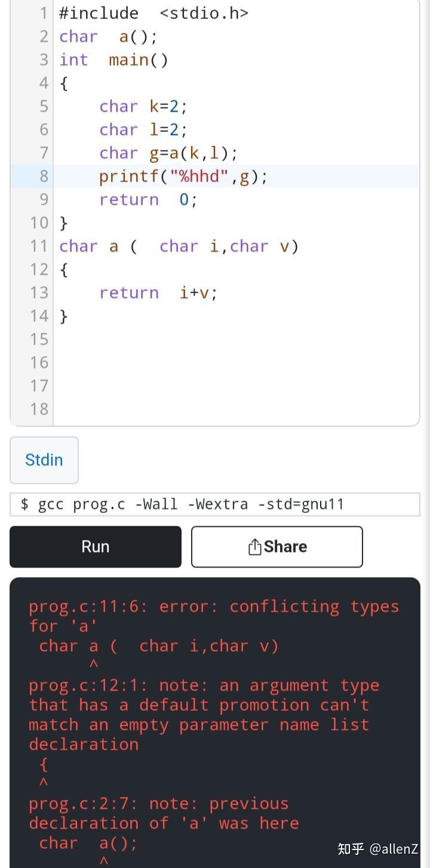Click the 'int main()' line

113,60
